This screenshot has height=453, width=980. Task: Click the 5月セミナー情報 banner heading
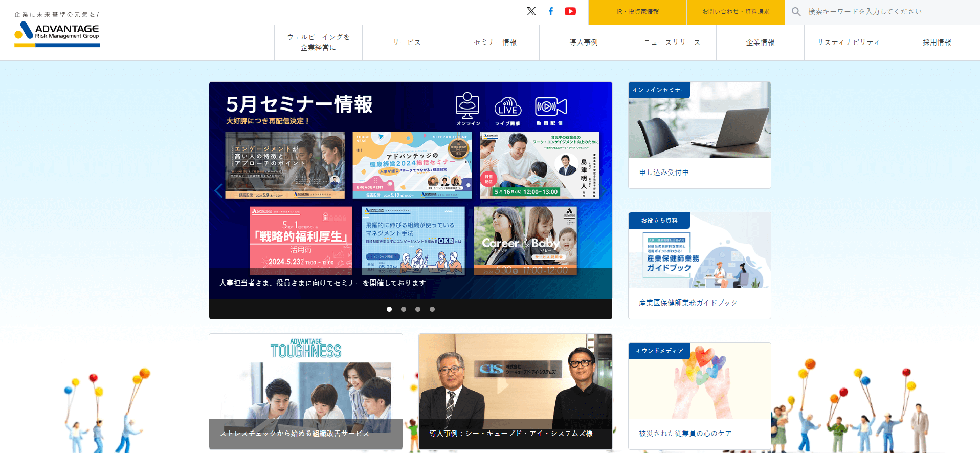(x=299, y=104)
